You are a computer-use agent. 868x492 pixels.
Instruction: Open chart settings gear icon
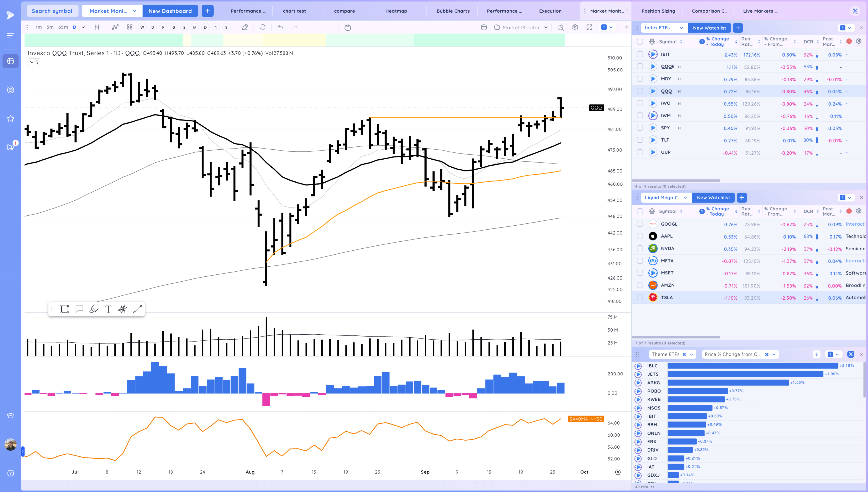(575, 27)
